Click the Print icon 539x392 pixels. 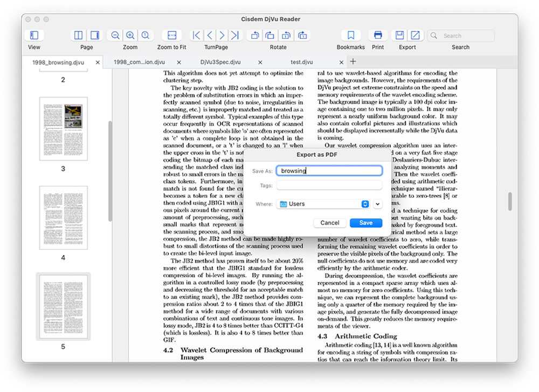tap(378, 35)
